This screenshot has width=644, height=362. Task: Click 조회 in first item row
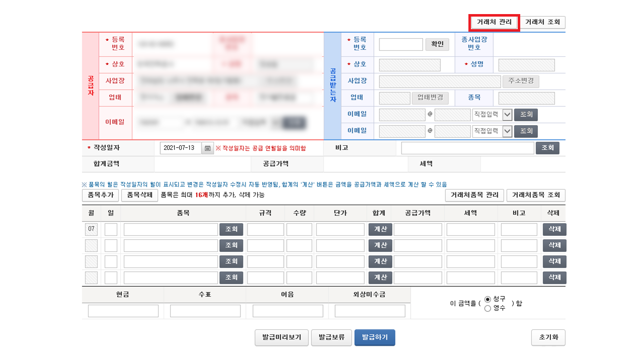click(x=231, y=229)
